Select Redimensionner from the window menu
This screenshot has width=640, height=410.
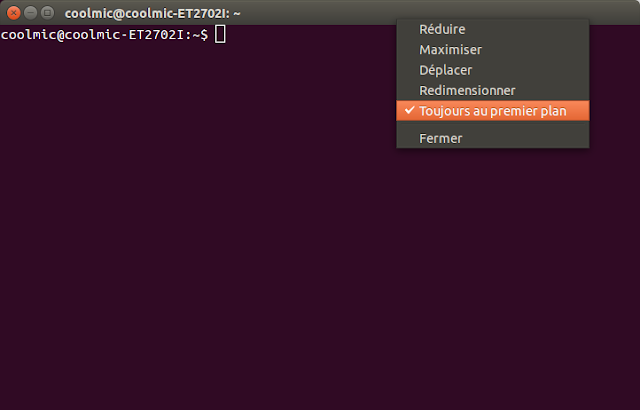[493, 91]
